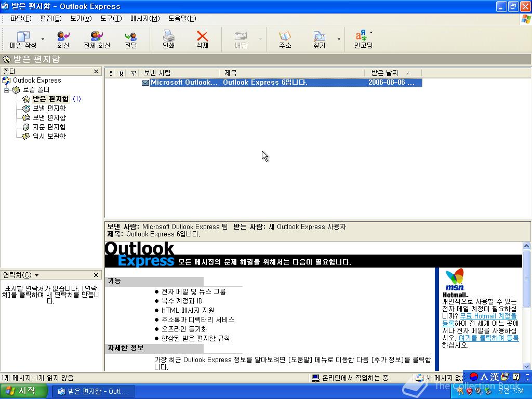Viewport: 532px width, 399px height.
Task: Sort by flag column header
Action: (134, 73)
